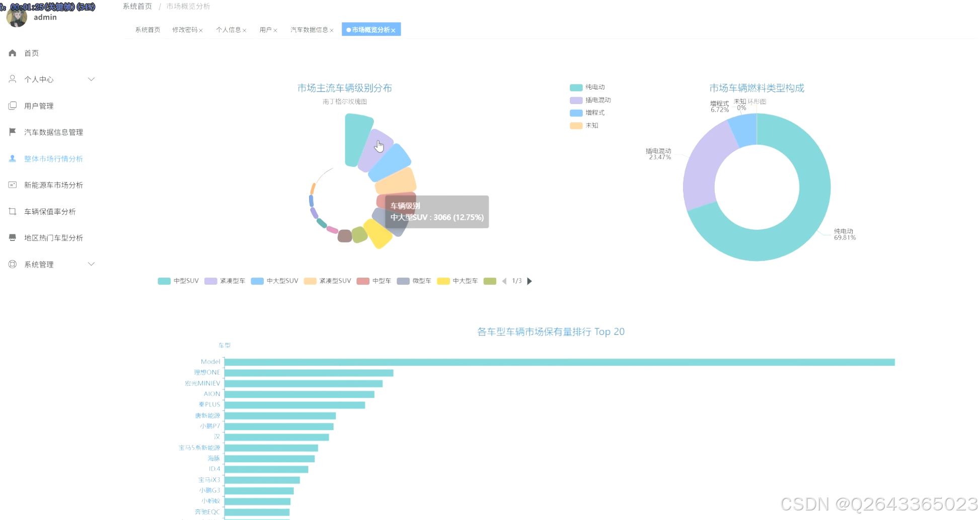The width and height of the screenshot is (980, 520).
Task: Close the 修改密码 tab
Action: click(x=201, y=31)
